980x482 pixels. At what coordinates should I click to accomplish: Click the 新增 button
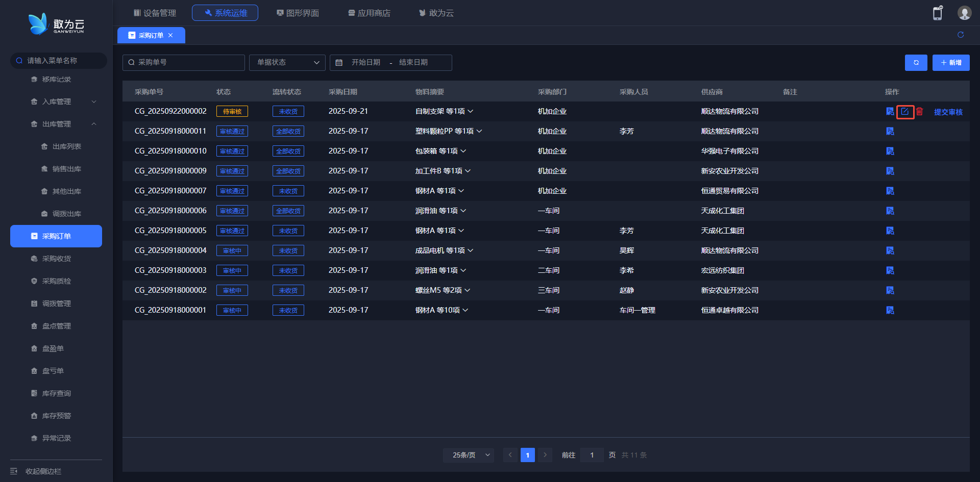pos(950,63)
